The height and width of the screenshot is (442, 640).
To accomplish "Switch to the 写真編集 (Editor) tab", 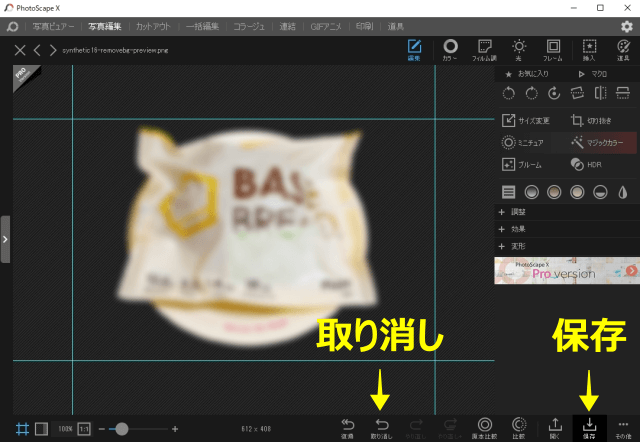I will 105,27.
